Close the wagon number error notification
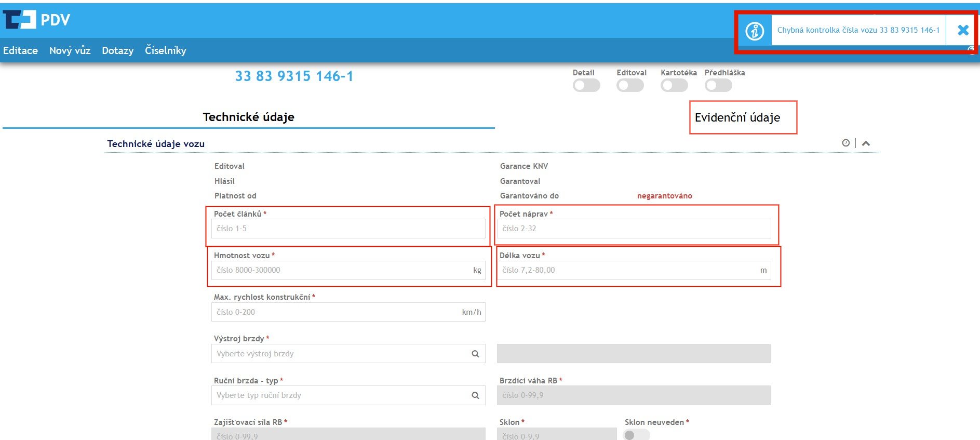 tap(962, 30)
